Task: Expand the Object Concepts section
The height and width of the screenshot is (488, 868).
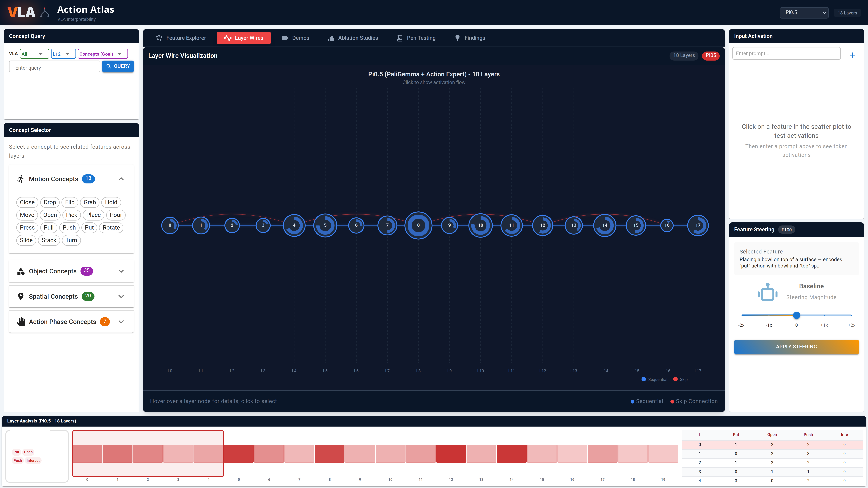Action: [x=121, y=271]
